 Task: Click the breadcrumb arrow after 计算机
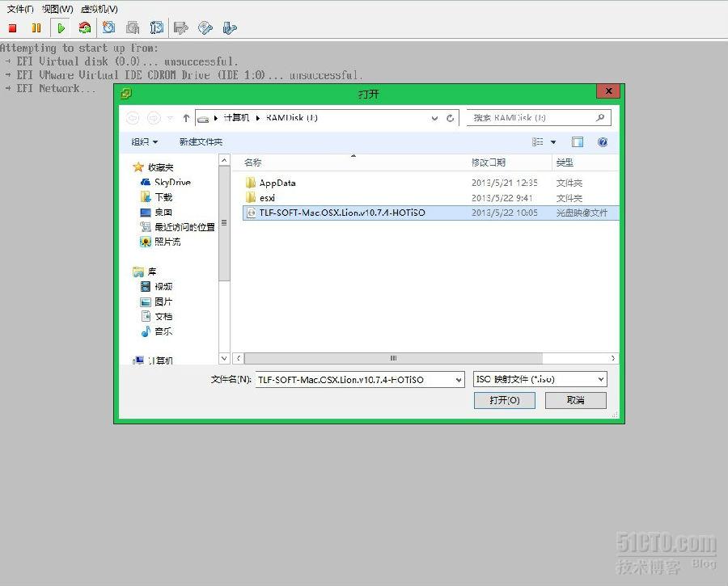pyautogui.click(x=258, y=118)
